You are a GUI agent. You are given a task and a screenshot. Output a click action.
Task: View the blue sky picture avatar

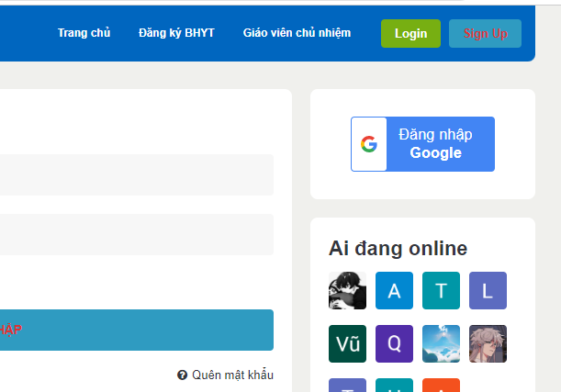(441, 343)
